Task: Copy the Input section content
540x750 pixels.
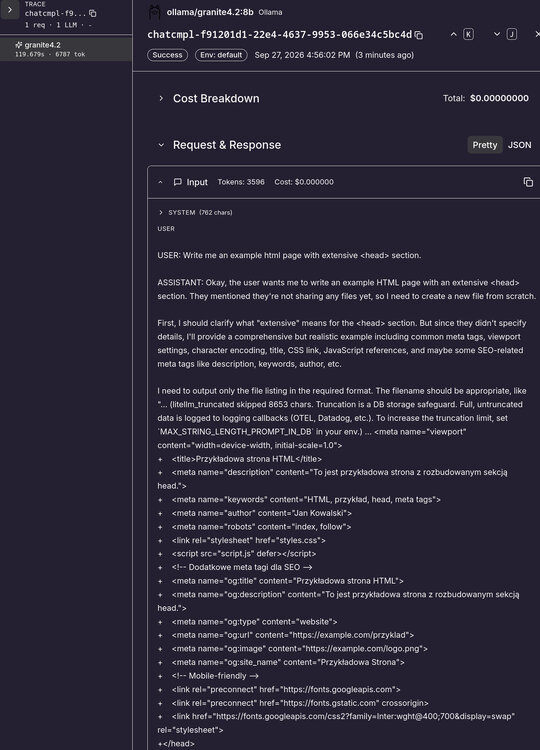Action: [x=528, y=182]
